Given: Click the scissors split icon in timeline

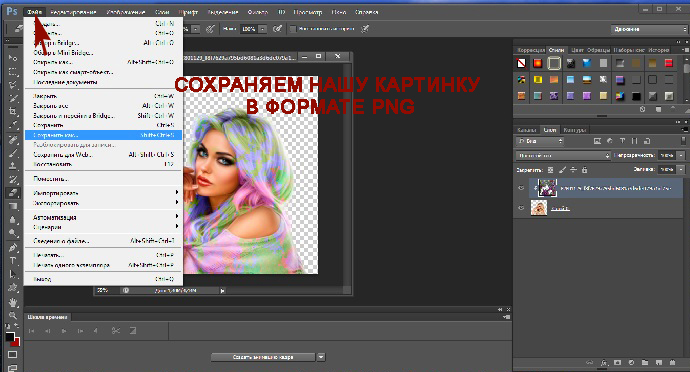Looking at the screenshot, I should coord(116,331).
